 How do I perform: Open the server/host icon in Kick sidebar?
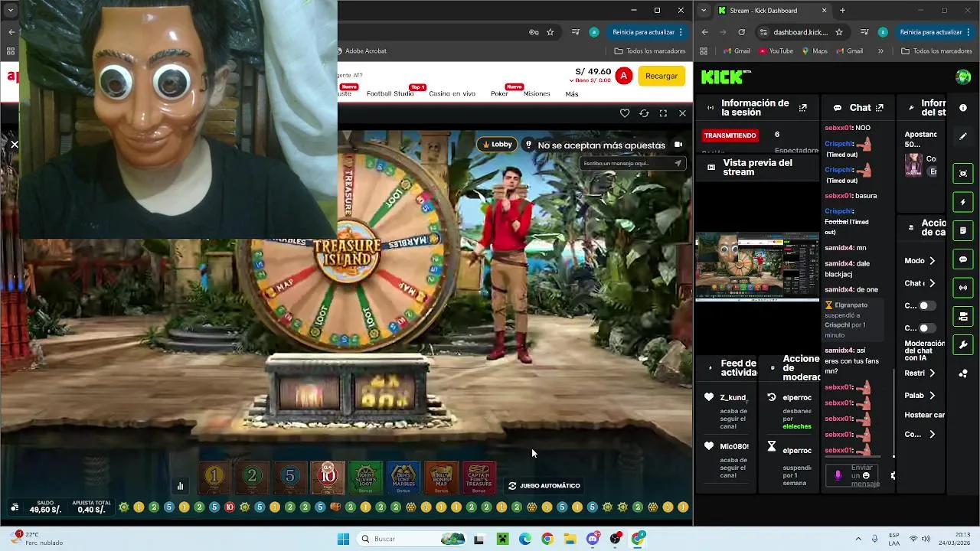[963, 316]
